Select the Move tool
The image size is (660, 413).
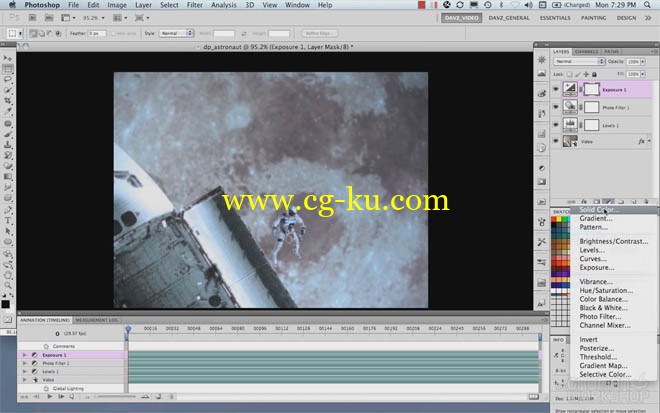[8, 58]
